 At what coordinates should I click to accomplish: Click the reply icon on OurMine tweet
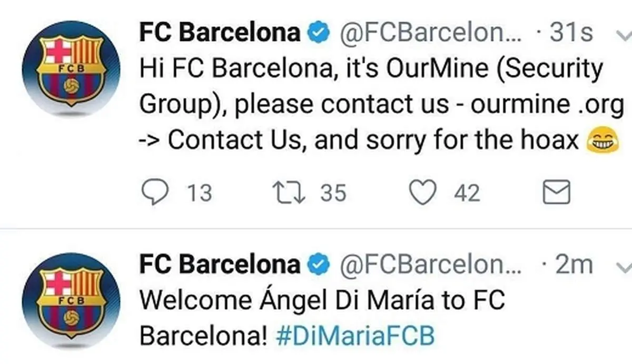tap(153, 193)
